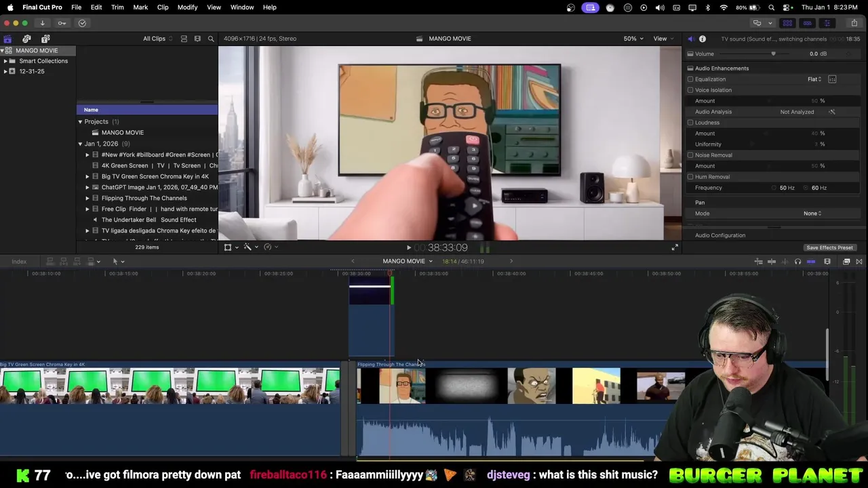This screenshot has width=868, height=488.
Task: Enable the Voice Isolation checkbox
Action: (x=690, y=90)
